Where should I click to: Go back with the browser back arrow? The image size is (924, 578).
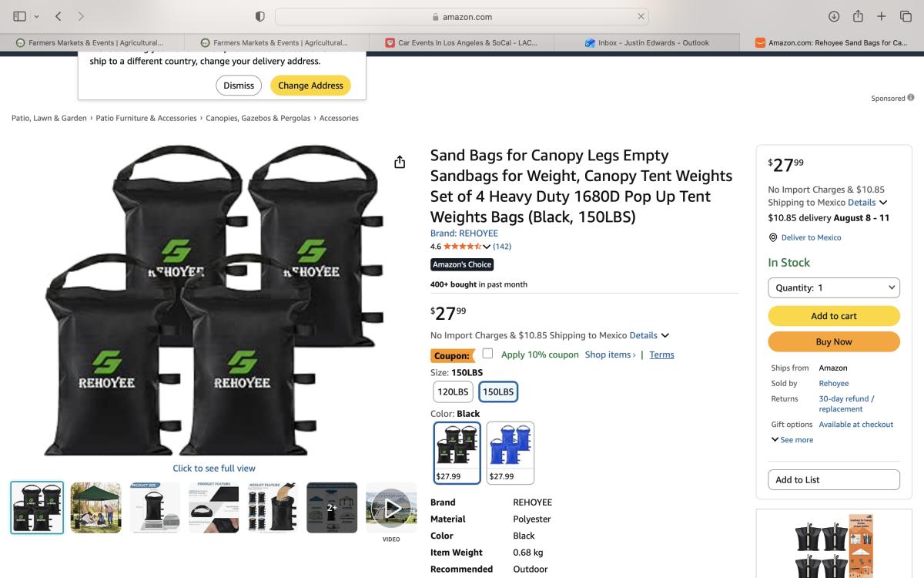coord(59,16)
